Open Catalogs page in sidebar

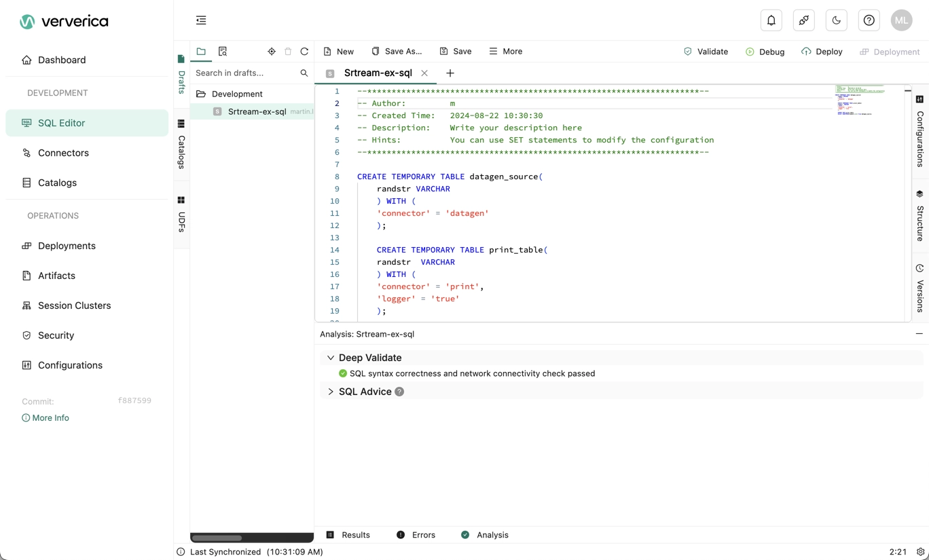[87, 183]
